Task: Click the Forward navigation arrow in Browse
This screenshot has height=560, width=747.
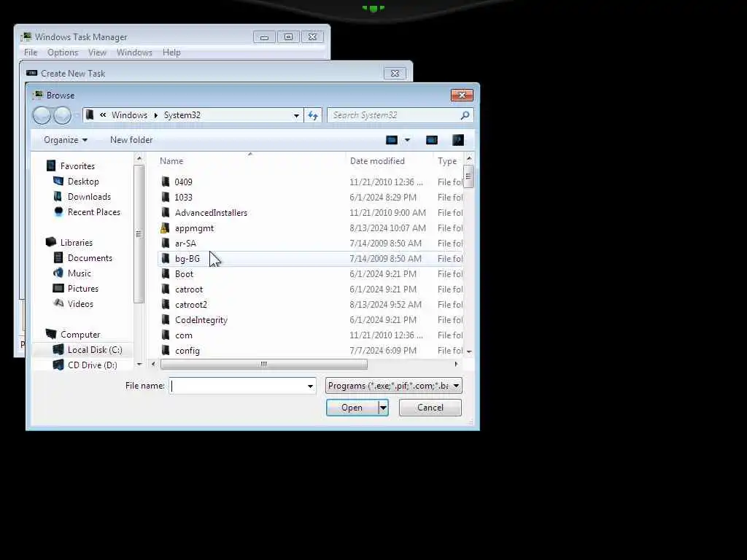Action: tap(62, 115)
